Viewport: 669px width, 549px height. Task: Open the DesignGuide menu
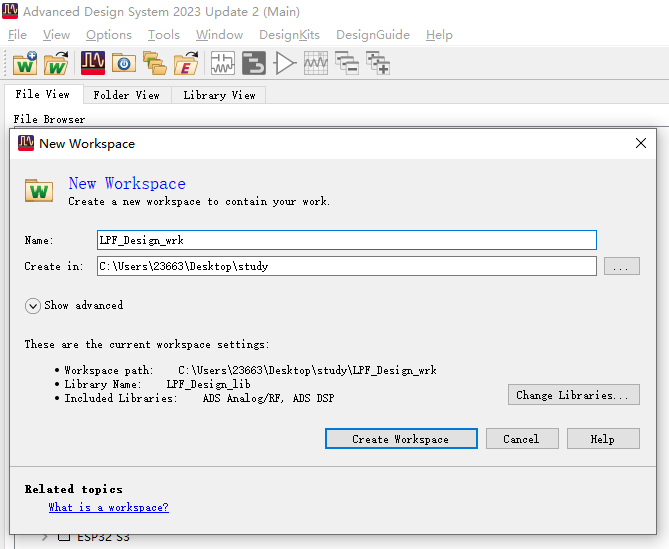[x=372, y=35]
